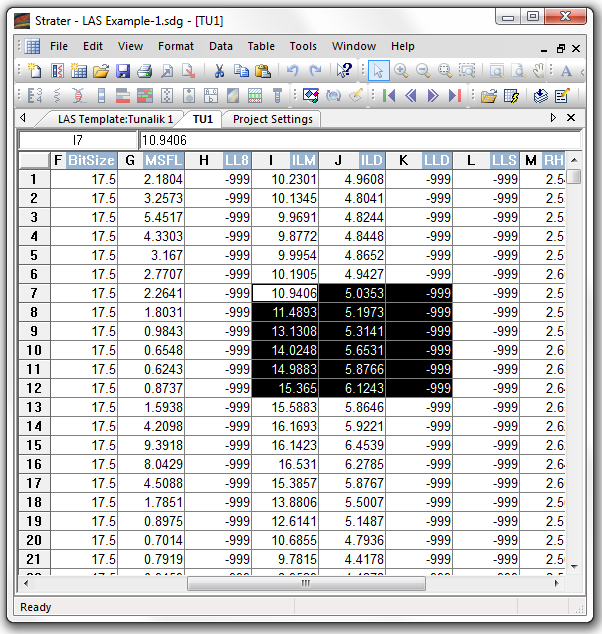Click the crossplot log icon
This screenshot has width=602, height=634.
pyautogui.click(x=79, y=96)
